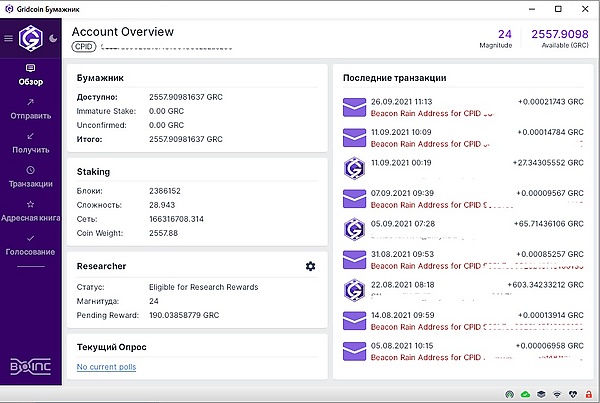The image size is (600, 403).
Task: Click the envelope icon for 07.09.2021 09:39 transaction
Action: pyautogui.click(x=354, y=199)
